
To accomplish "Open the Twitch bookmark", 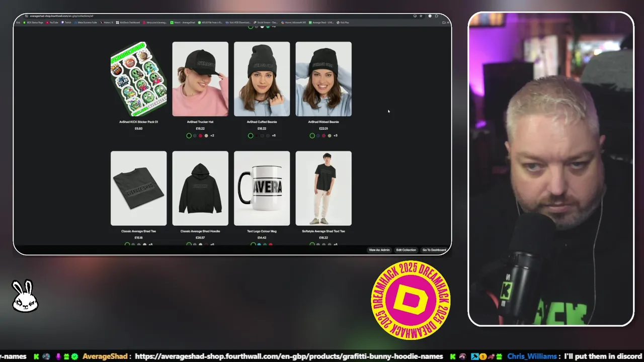I will click(x=66, y=23).
